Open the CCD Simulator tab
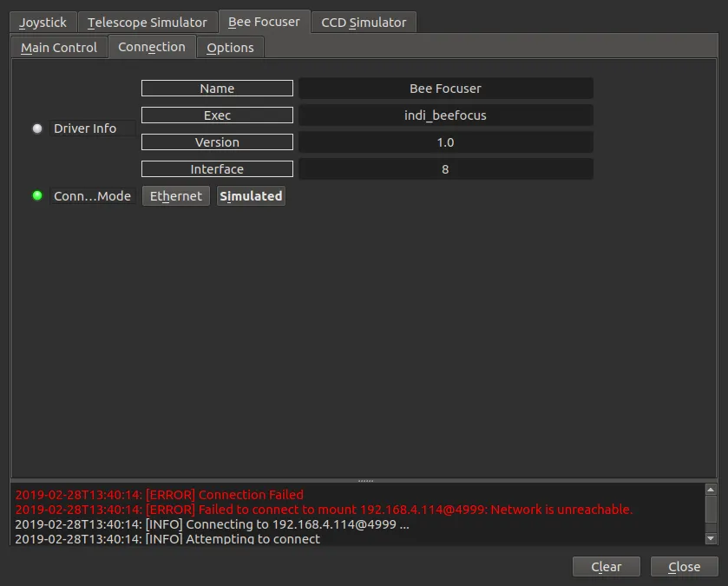The image size is (728, 586). click(364, 23)
